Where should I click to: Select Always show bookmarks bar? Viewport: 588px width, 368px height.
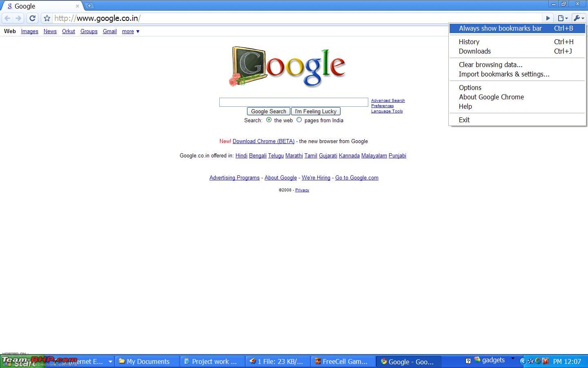(517, 28)
